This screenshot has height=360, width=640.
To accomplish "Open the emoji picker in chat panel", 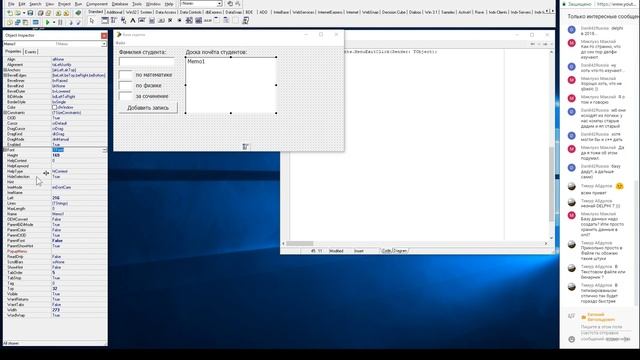I will (571, 339).
